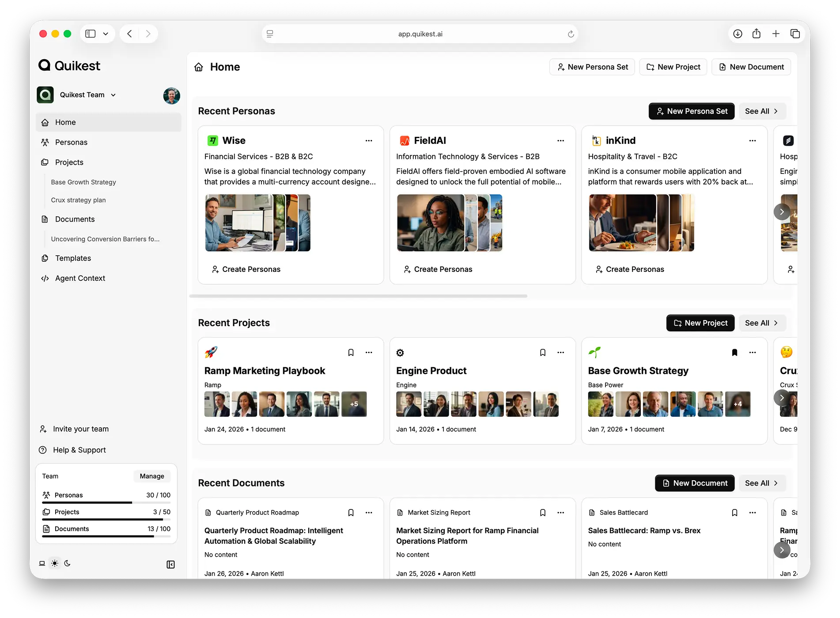The width and height of the screenshot is (840, 618).
Task: Click the Recent Personas horizontal scrollbar
Action: pyautogui.click(x=358, y=296)
